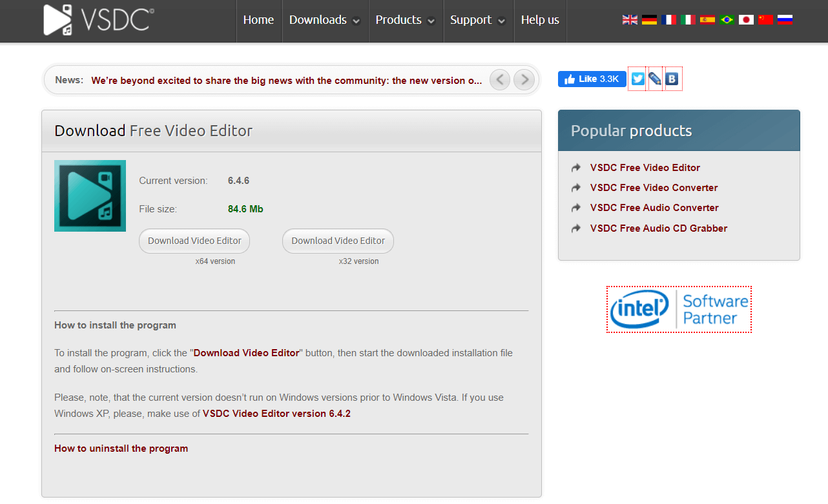The width and height of the screenshot is (828, 504).
Task: Click the VSDC Video Editor product thumbnail
Action: coord(90,196)
